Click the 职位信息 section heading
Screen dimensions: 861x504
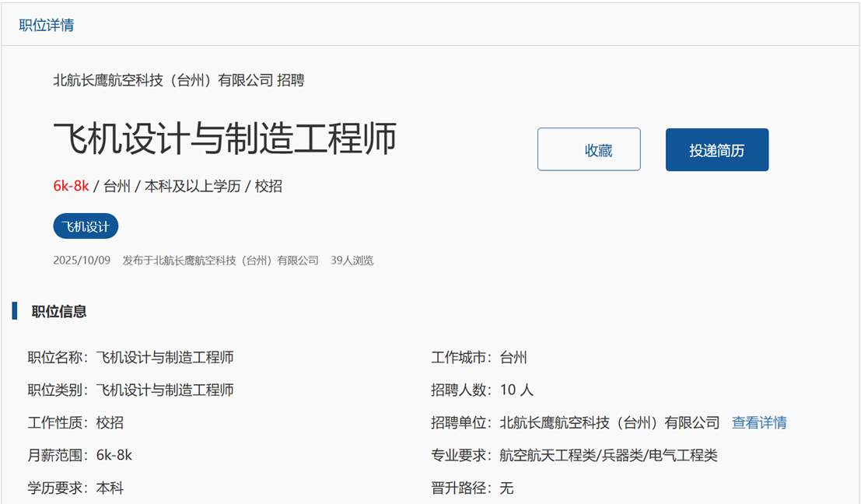pos(59,312)
